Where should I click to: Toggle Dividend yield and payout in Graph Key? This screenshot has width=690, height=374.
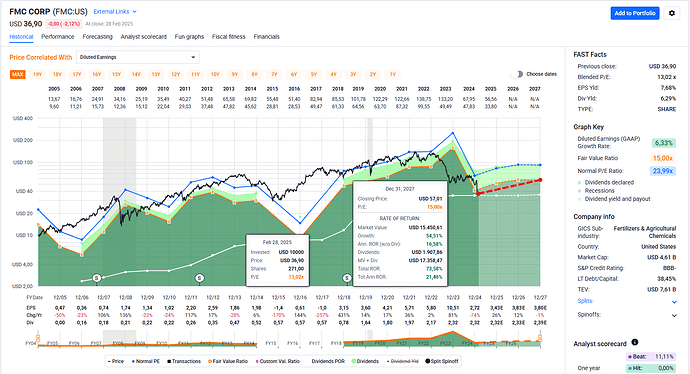point(614,199)
